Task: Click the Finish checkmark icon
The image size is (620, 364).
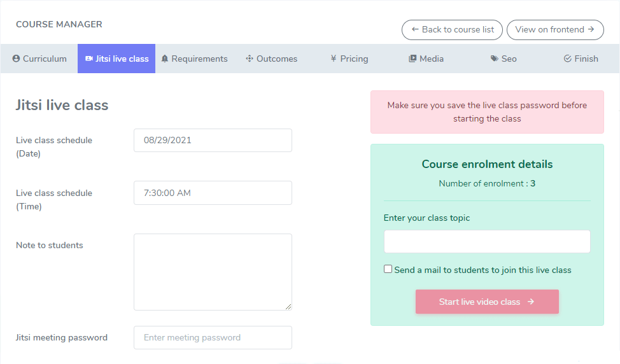Action: [x=567, y=59]
